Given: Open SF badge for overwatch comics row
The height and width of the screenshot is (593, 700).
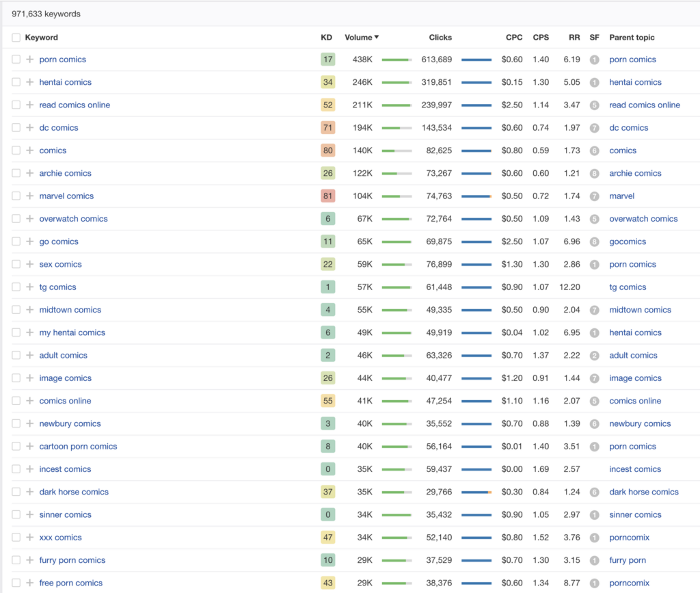Looking at the screenshot, I should 594,219.
